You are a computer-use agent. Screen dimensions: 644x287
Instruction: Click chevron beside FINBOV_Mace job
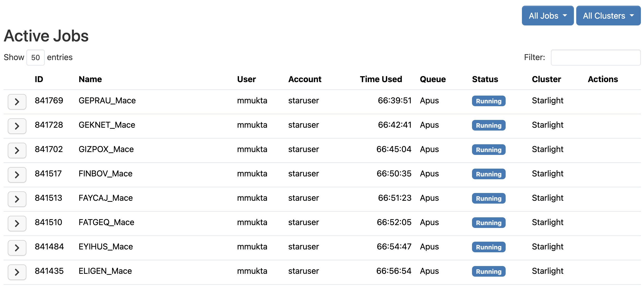[x=17, y=175]
